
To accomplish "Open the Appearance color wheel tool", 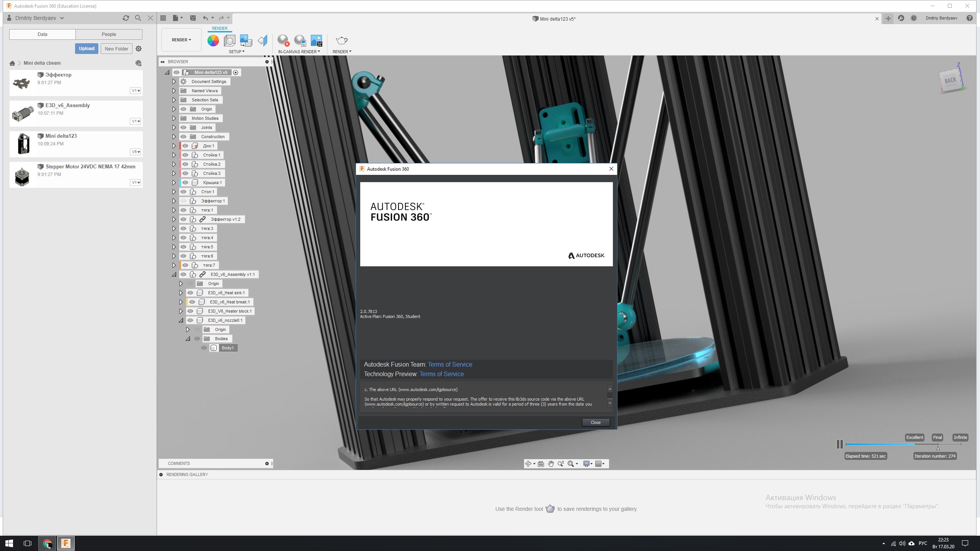I will pos(213,40).
